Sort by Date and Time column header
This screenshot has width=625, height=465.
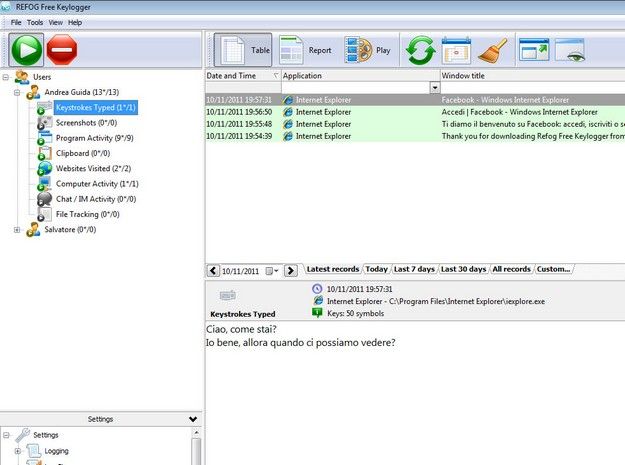pyautogui.click(x=243, y=76)
